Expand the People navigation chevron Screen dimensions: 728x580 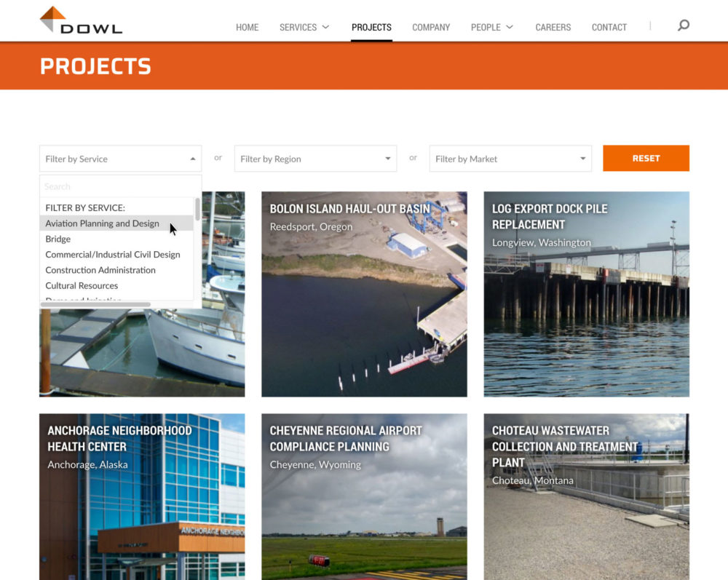508,27
